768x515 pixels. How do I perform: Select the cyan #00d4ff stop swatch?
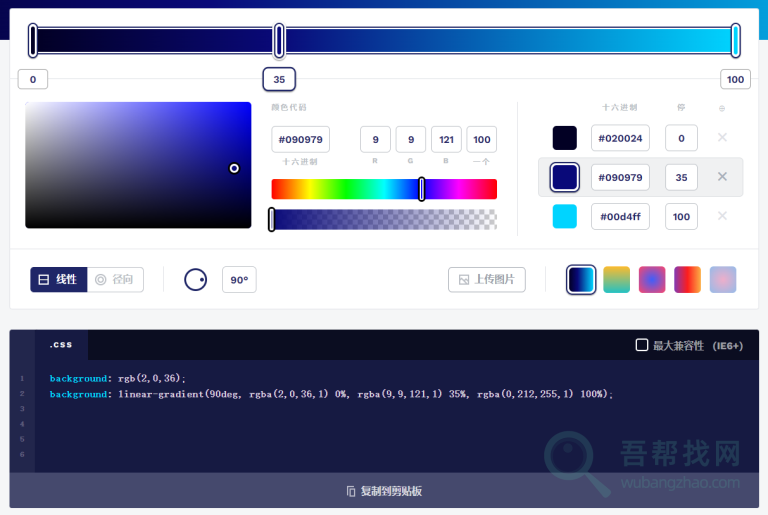click(x=565, y=216)
